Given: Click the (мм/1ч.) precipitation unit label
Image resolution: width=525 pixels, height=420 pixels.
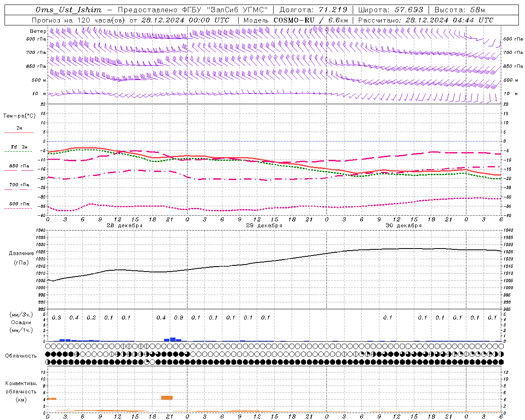Looking at the screenshot, I should point(21,330).
